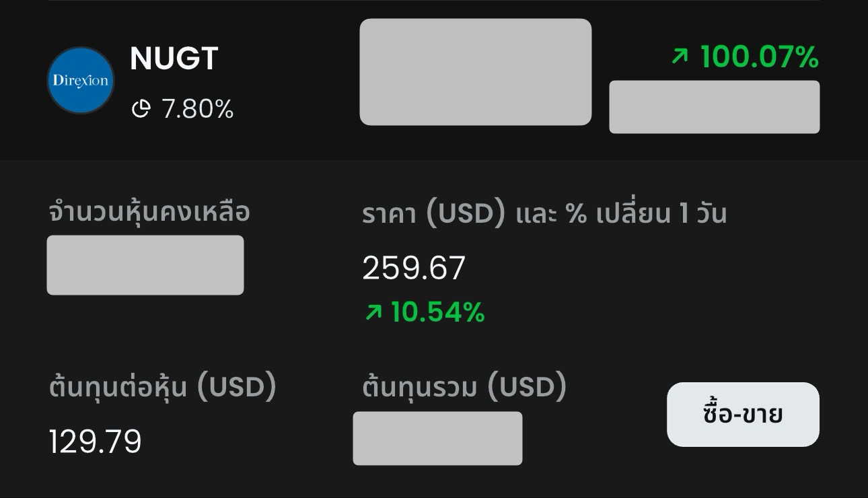Screen dimensions: 868x498
Task: Click the divider line above the NUGT card
Action: pyautogui.click(x=434, y=1)
